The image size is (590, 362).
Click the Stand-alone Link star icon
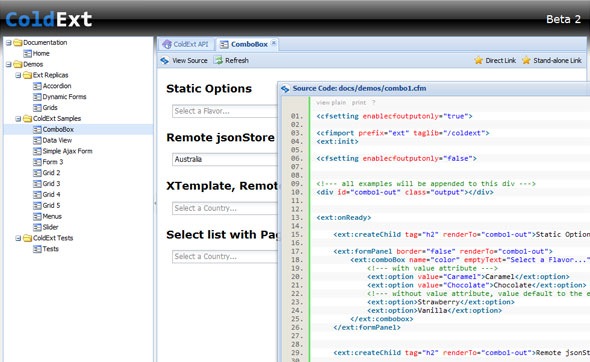coord(526,61)
